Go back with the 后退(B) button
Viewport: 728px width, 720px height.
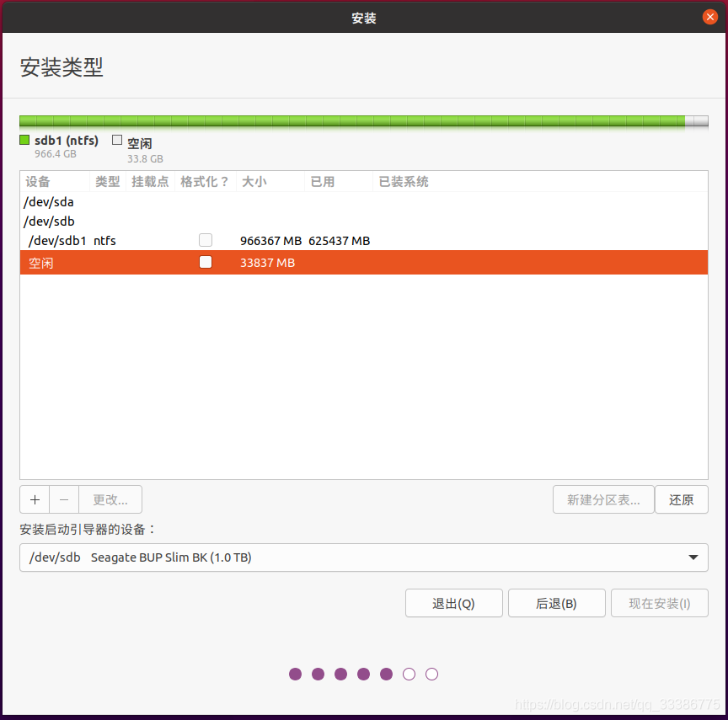click(556, 603)
